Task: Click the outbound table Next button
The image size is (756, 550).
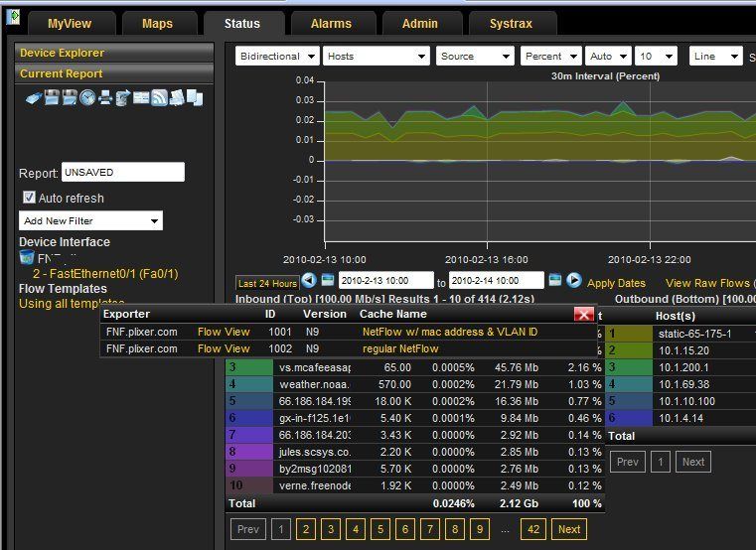Action: pos(693,462)
